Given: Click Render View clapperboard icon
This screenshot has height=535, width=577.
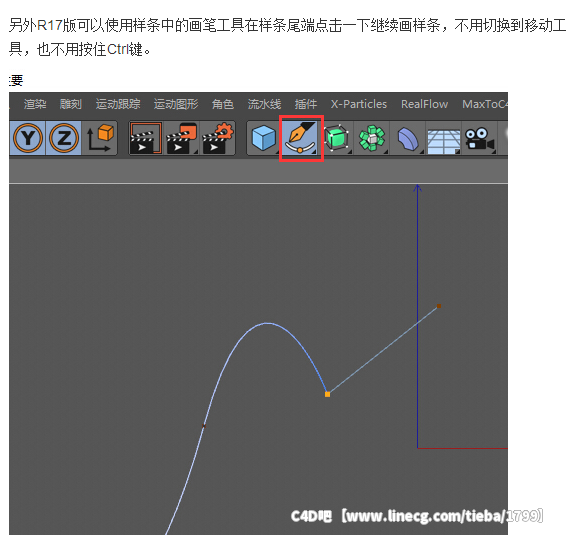Looking at the screenshot, I should [146, 138].
